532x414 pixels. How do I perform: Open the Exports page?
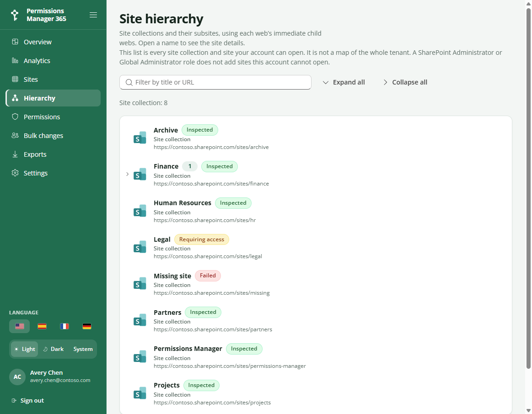53,154
